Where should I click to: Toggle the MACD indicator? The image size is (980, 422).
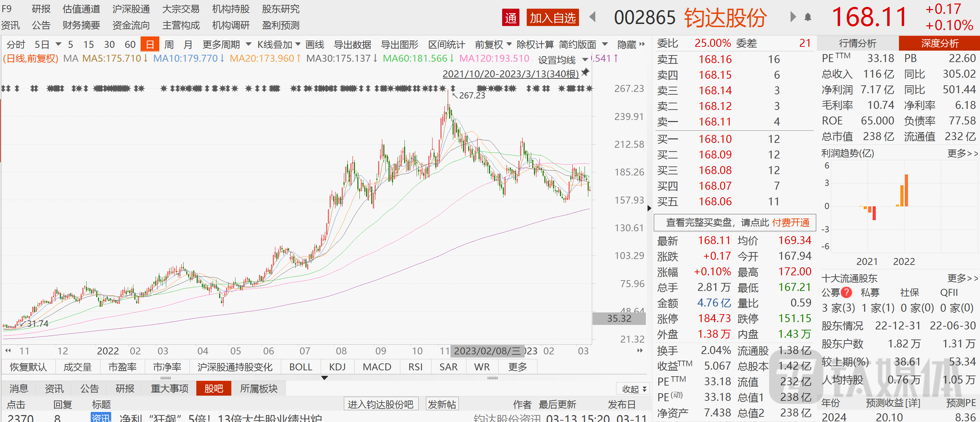377,367
